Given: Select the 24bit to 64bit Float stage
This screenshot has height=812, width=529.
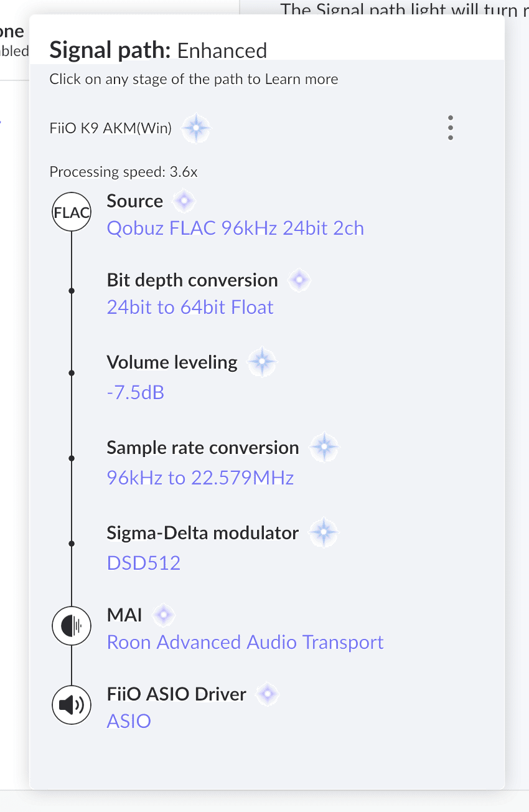Looking at the screenshot, I should 190,308.
